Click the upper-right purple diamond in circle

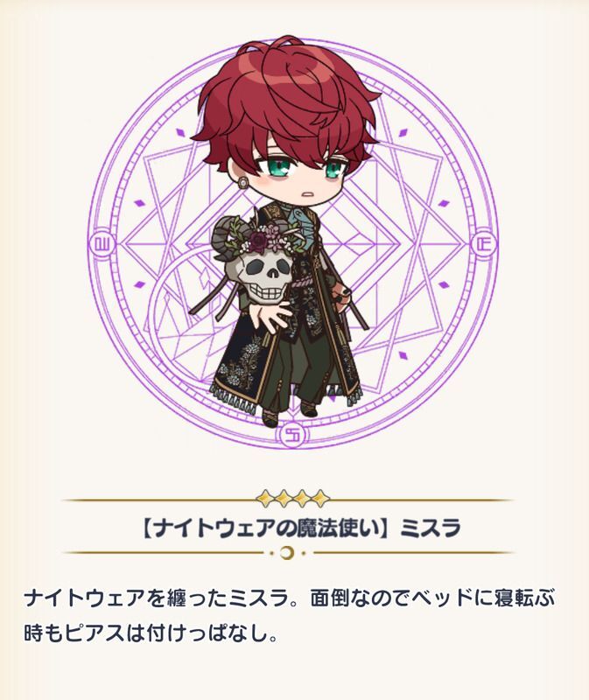click(403, 133)
